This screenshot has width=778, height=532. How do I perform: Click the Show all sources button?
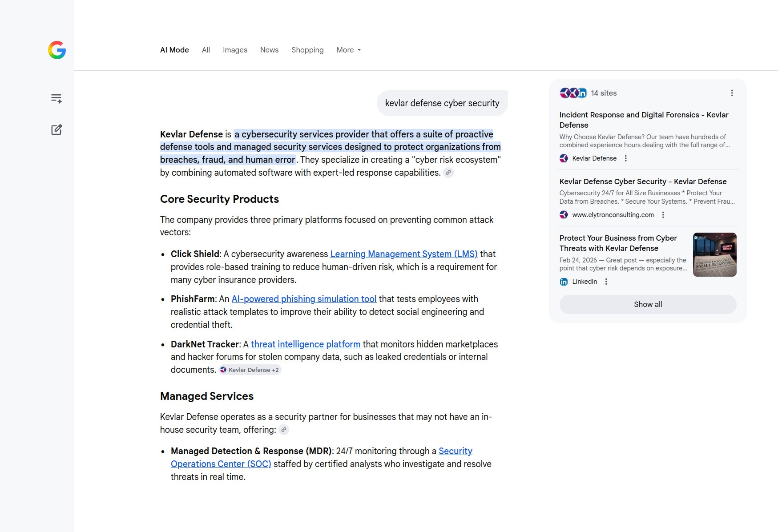point(648,304)
